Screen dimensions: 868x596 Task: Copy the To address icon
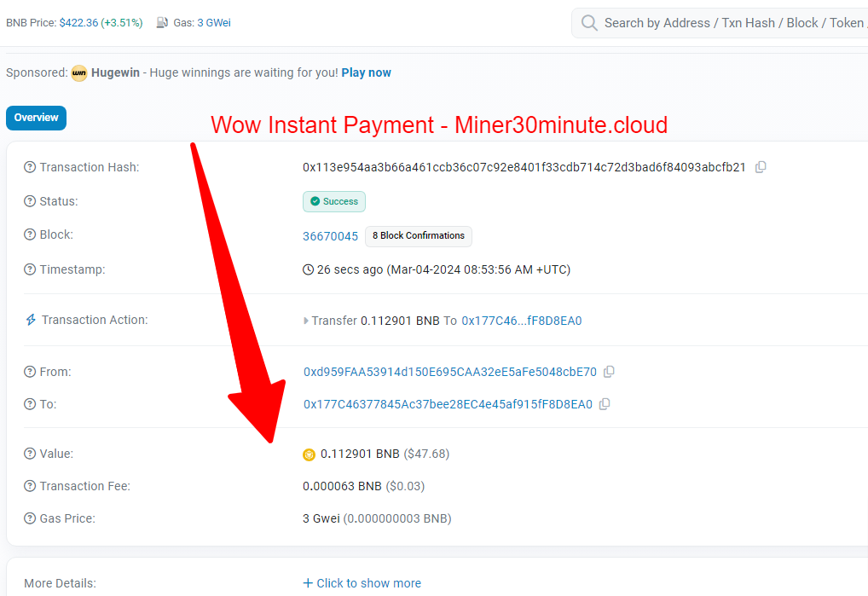[605, 404]
